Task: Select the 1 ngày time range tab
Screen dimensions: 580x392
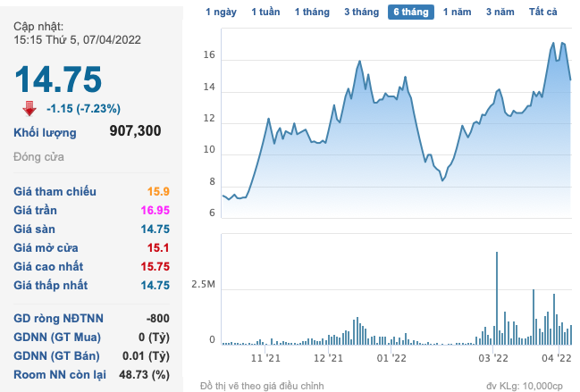Action: [x=222, y=13]
